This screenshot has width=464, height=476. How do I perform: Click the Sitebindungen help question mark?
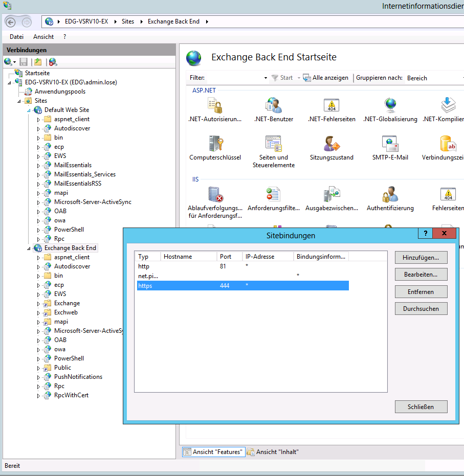[426, 233]
